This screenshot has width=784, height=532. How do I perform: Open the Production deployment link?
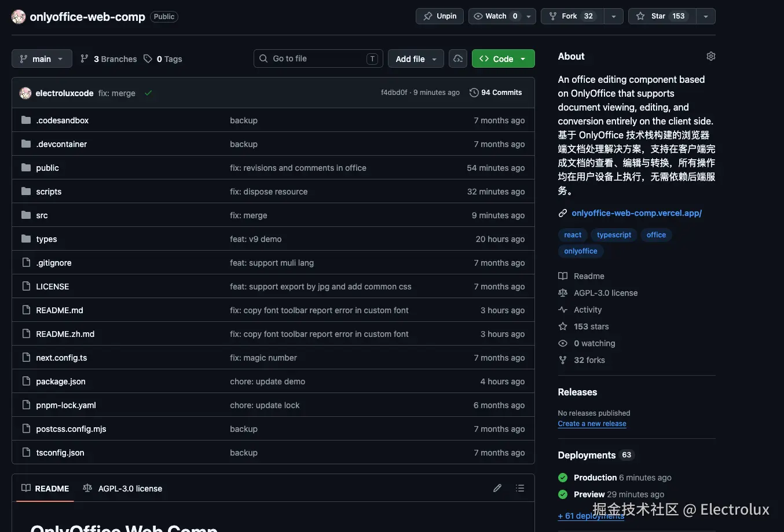coord(595,478)
